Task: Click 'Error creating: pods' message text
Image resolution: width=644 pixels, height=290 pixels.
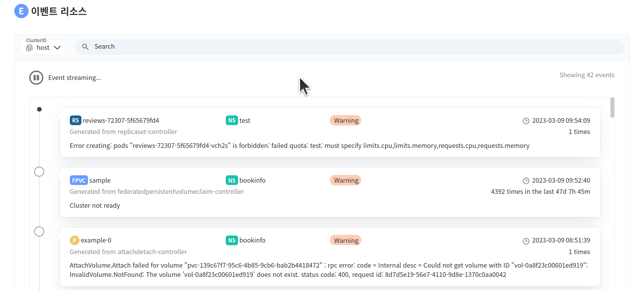Action: 299,146
